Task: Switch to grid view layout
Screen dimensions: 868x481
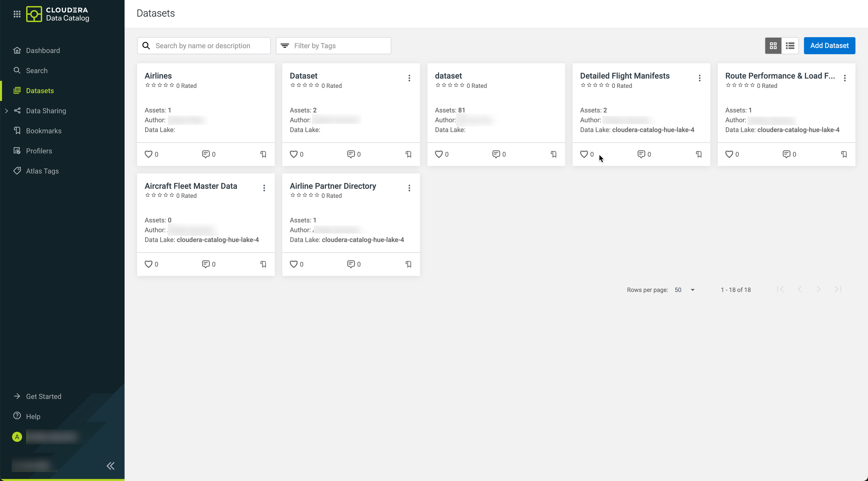Action: pos(773,45)
